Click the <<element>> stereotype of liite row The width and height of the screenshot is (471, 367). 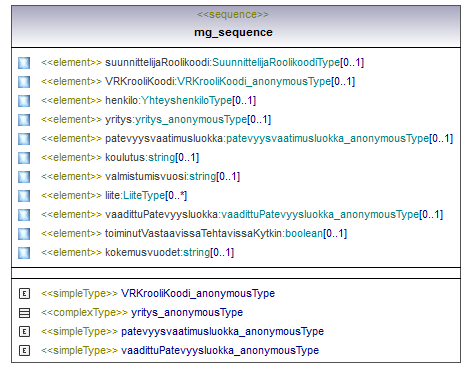(71, 196)
